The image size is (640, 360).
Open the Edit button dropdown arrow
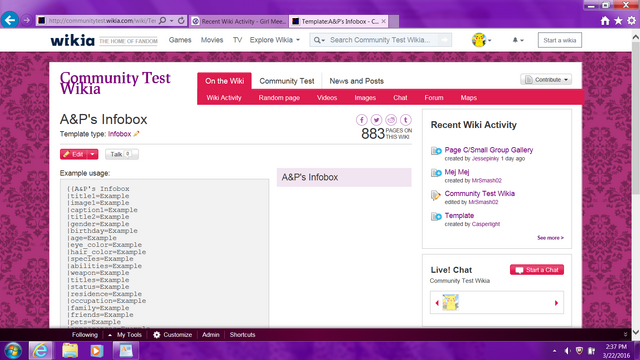click(x=93, y=154)
